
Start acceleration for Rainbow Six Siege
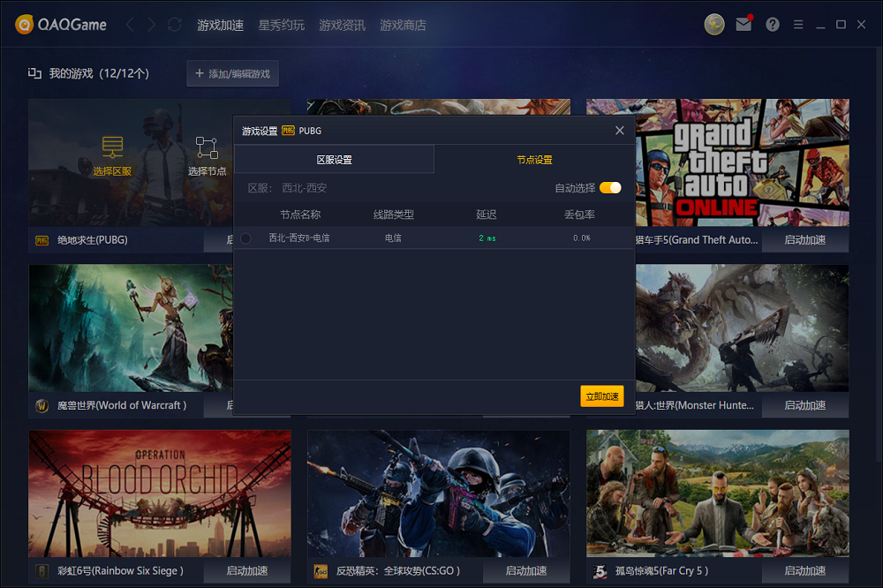[x=247, y=571]
